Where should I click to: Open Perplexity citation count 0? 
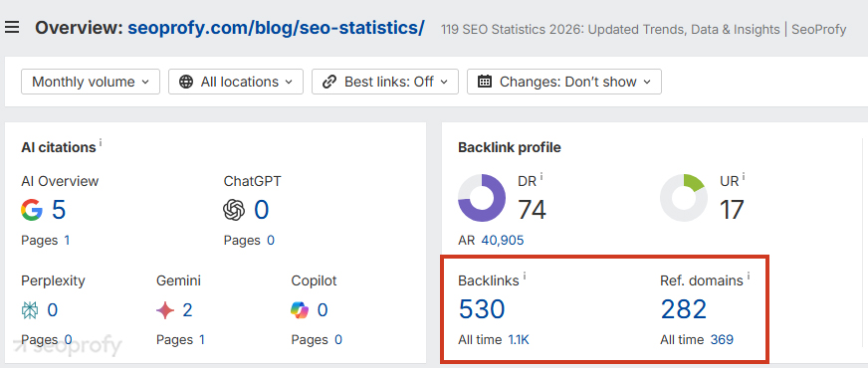pyautogui.click(x=52, y=310)
